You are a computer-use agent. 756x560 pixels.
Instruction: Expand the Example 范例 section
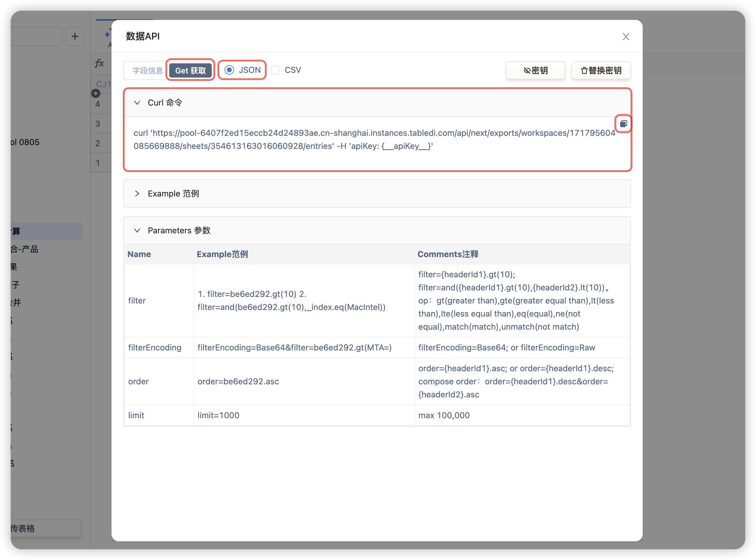pyautogui.click(x=137, y=194)
